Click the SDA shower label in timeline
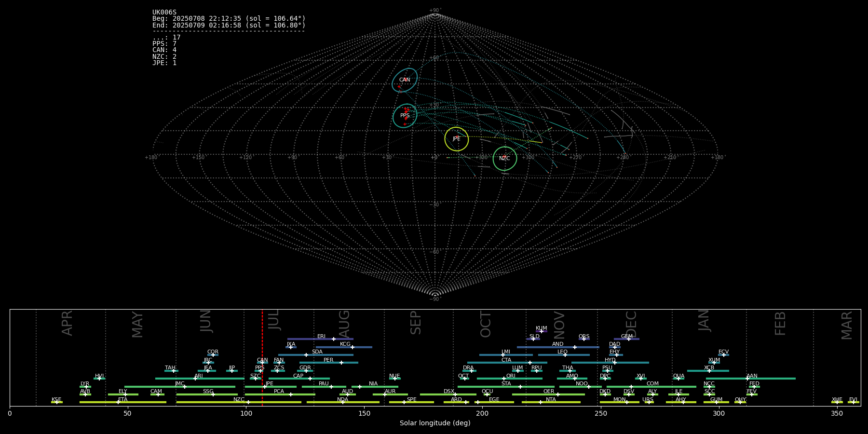 (x=317, y=352)
